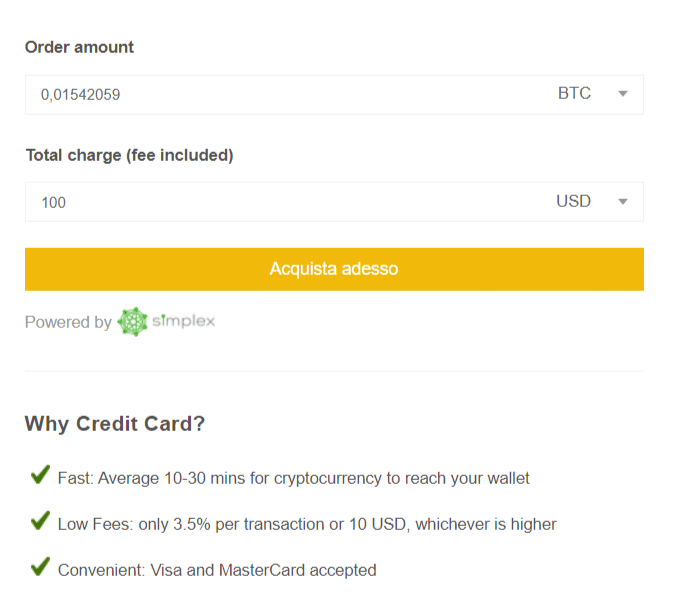Click the Visa and MasterCard accepted text
The width and height of the screenshot is (675, 615).
click(217, 570)
